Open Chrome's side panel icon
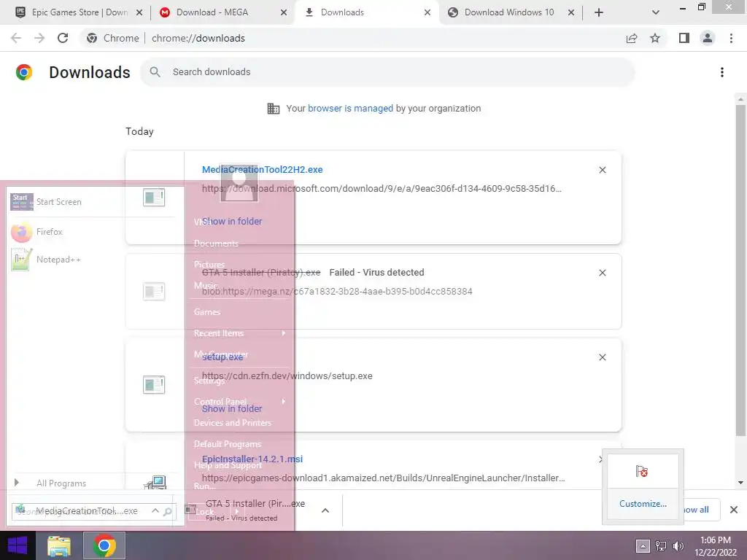The image size is (747, 560). 684,38
